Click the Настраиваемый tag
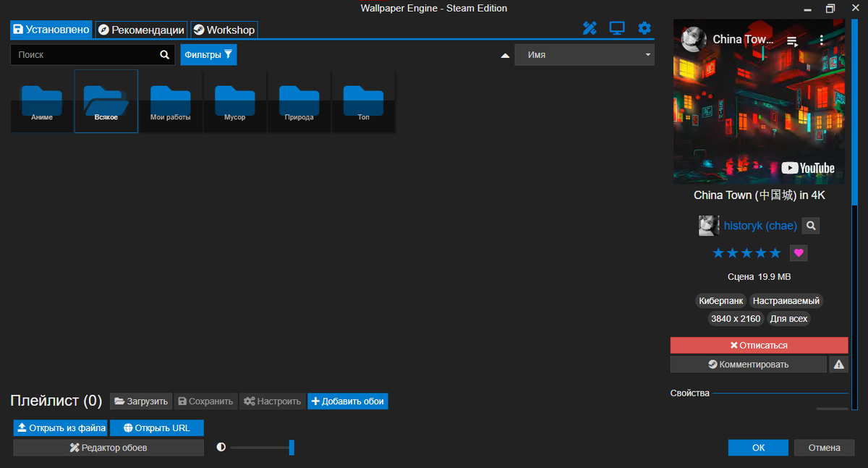 pos(786,301)
